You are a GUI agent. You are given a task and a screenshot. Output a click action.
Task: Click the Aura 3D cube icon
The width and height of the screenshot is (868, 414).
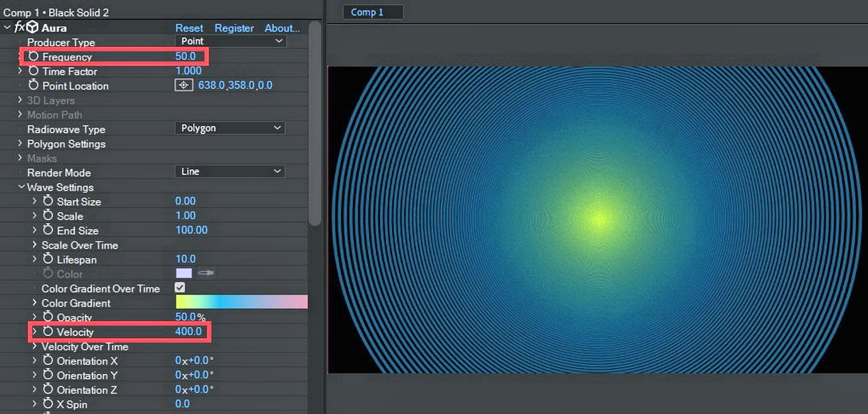click(32, 27)
